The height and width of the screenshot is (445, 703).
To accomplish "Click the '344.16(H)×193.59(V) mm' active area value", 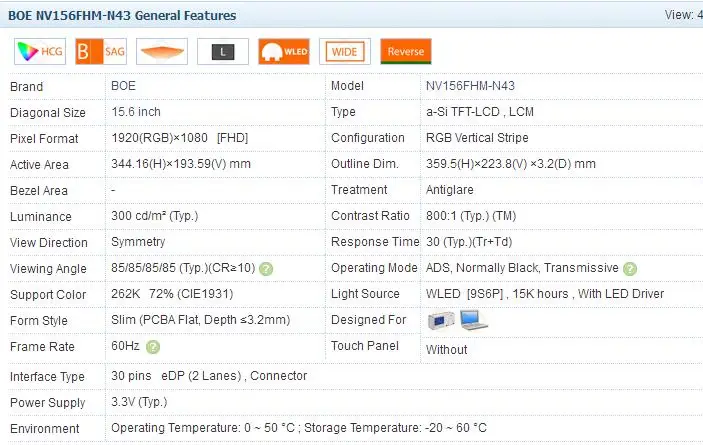I will (x=181, y=164).
